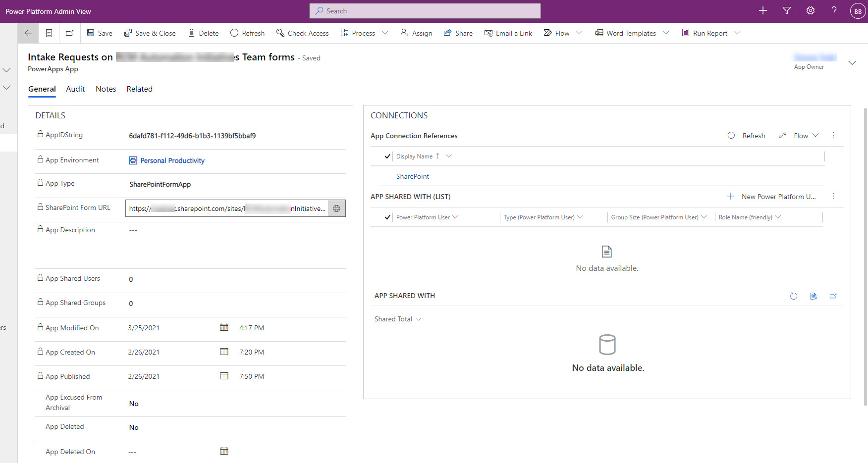The height and width of the screenshot is (463, 868).
Task: Toggle the Power Platform User column checkbox
Action: [x=388, y=217]
